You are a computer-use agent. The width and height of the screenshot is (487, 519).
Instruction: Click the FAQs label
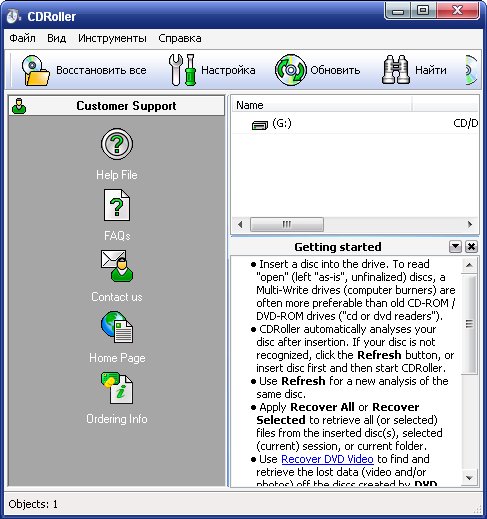[117, 236]
